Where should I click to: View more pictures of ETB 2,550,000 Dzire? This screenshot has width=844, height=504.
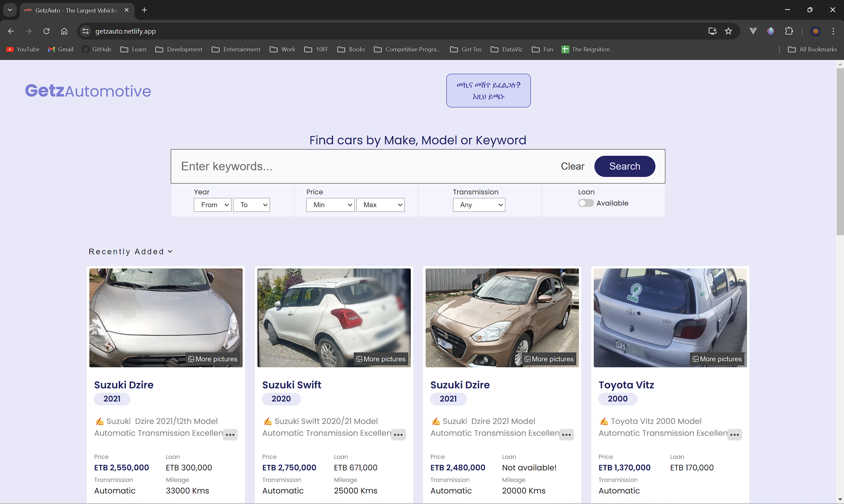213,359
